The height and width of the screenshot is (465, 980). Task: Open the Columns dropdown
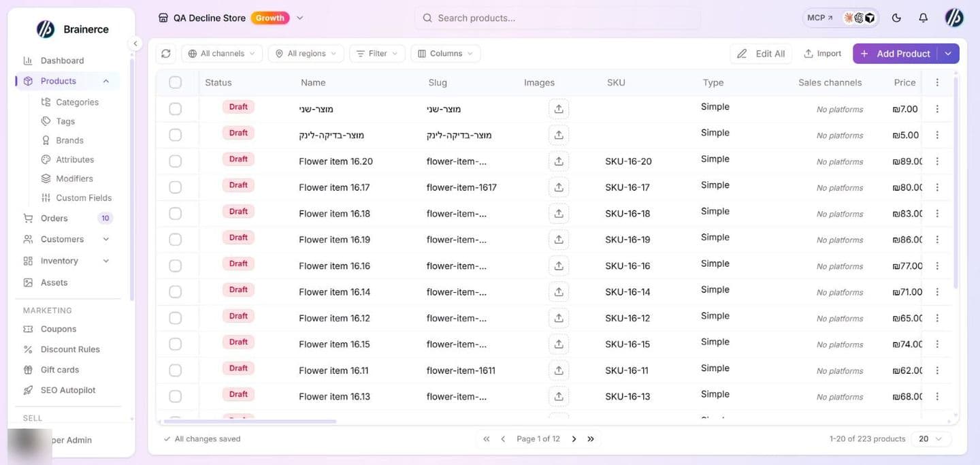(446, 54)
